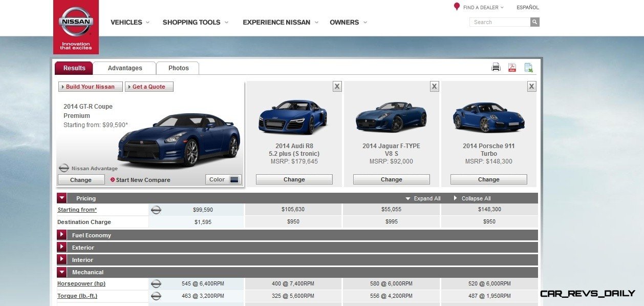Open the Experience Nissan menu
The image size is (644, 306).
(x=281, y=22)
